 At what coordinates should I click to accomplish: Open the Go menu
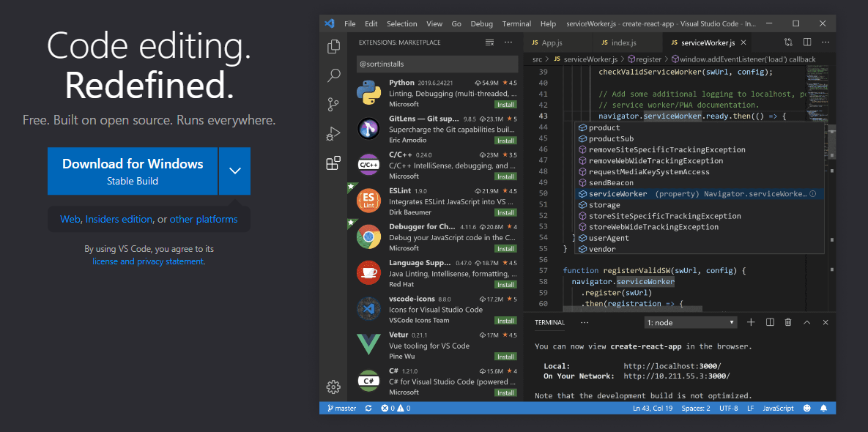[x=456, y=23]
